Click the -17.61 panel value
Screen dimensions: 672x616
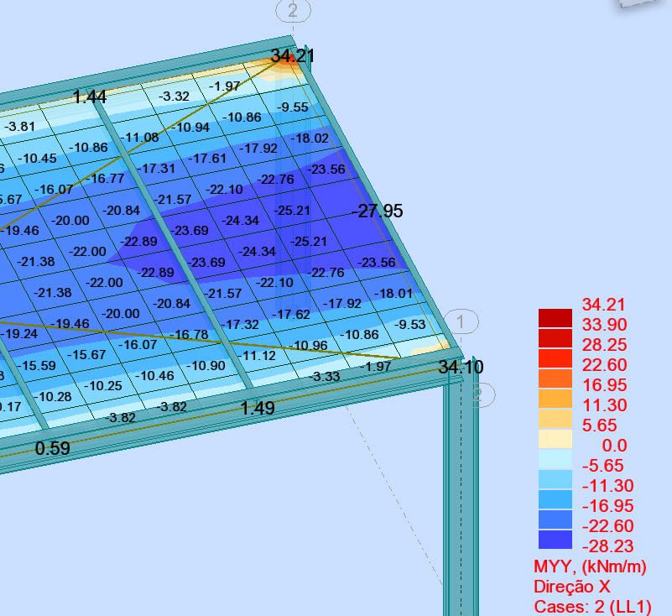click(x=207, y=158)
